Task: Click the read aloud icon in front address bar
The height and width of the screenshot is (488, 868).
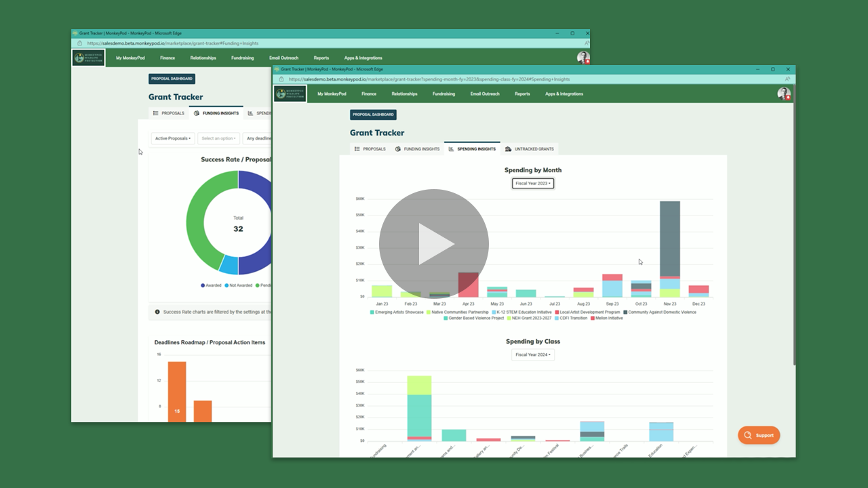Action: [787, 79]
